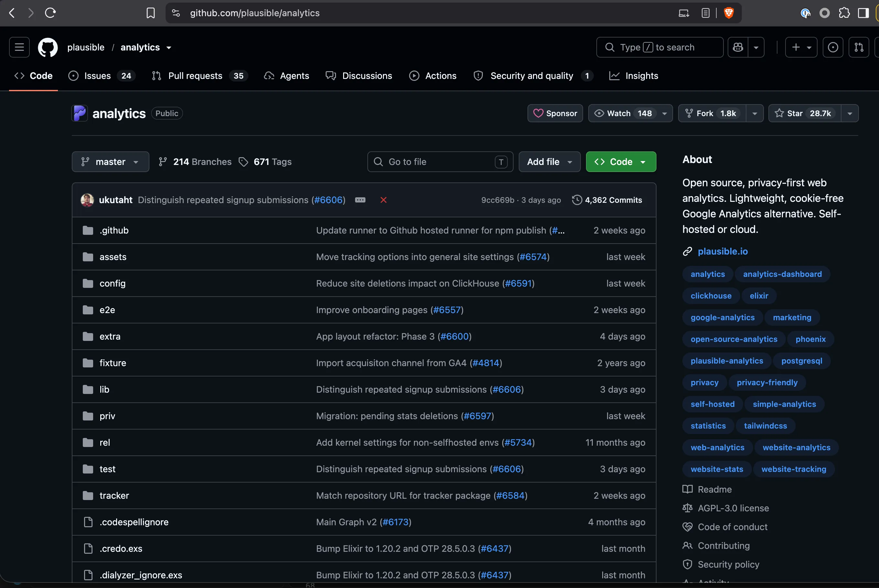The width and height of the screenshot is (879, 588).
Task: Expand the fork options dropdown arrow
Action: [x=754, y=113]
